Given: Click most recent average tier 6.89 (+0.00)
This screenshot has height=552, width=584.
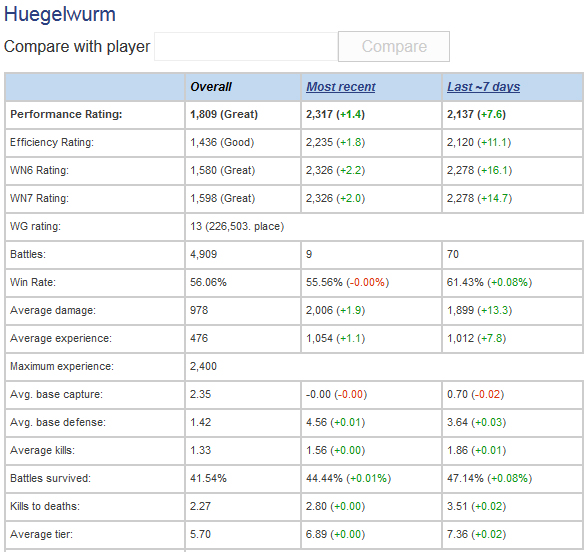Looking at the screenshot, I should pos(335,534).
